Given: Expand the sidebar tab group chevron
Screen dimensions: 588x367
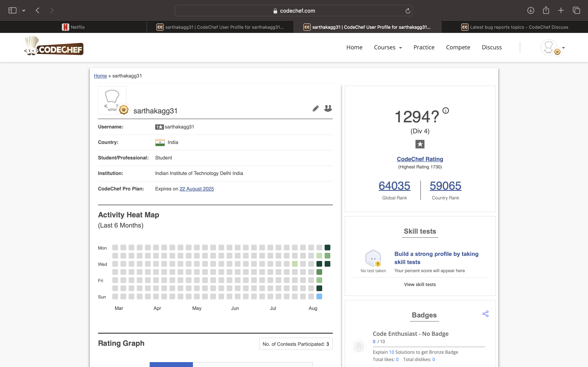Looking at the screenshot, I should (x=23, y=10).
